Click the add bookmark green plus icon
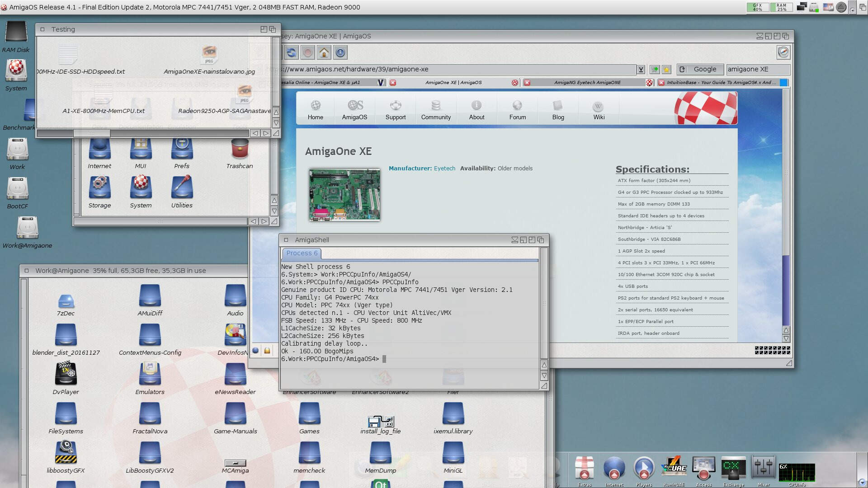The height and width of the screenshot is (488, 868). pos(654,69)
